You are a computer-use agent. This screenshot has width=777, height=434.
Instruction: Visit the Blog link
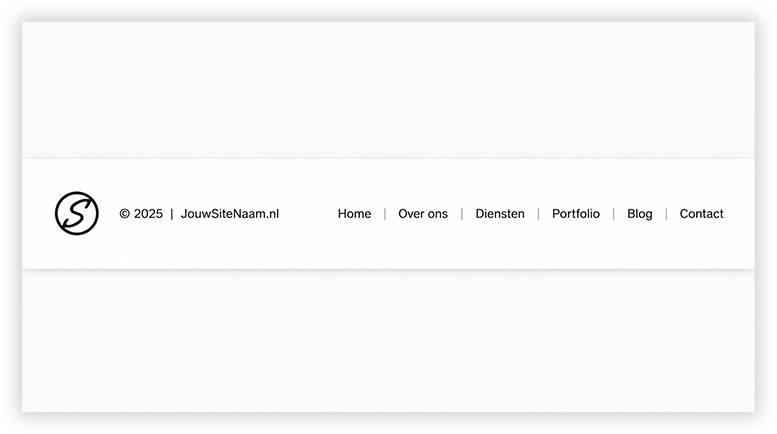pos(640,214)
